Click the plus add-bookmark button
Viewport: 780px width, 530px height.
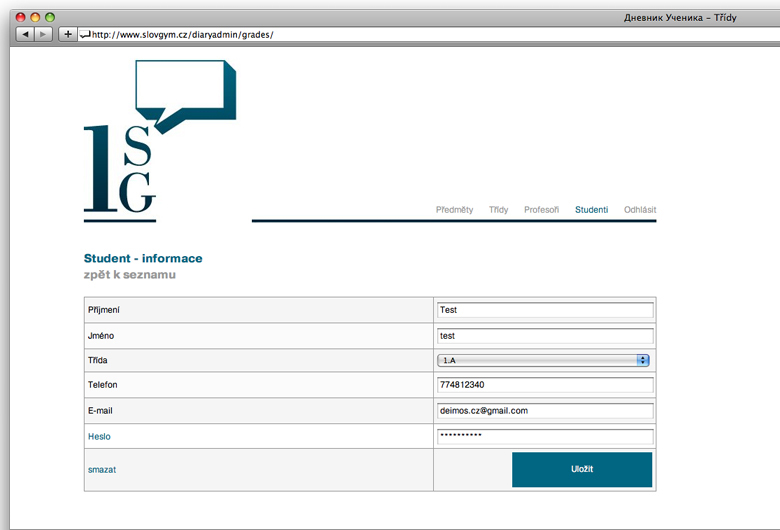(68, 34)
